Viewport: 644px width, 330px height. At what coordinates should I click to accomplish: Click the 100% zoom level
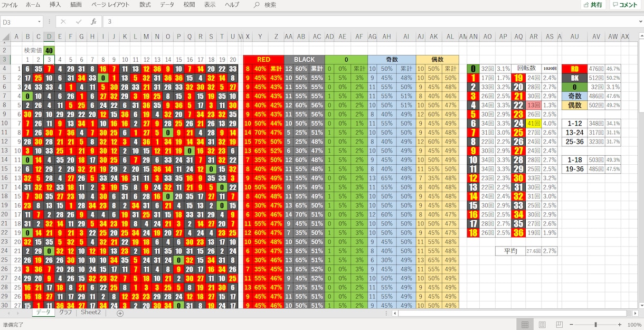click(x=634, y=325)
